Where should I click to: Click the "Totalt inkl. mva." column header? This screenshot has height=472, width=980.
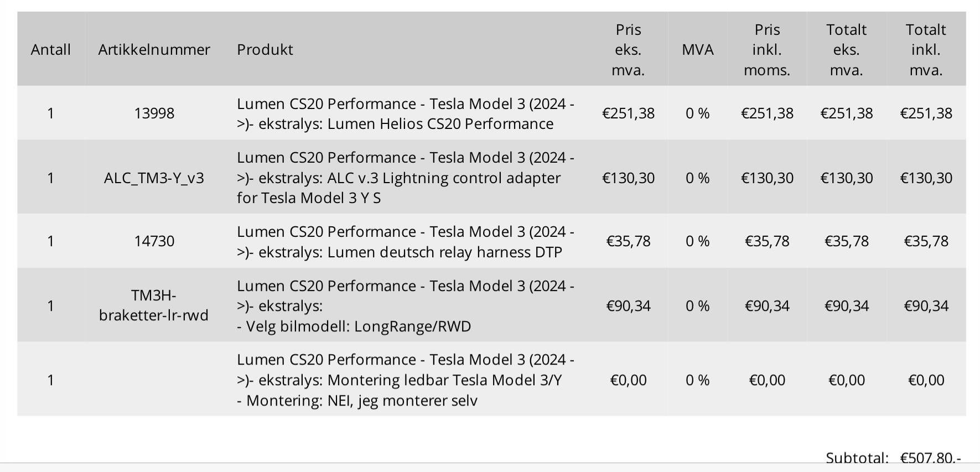point(926,50)
